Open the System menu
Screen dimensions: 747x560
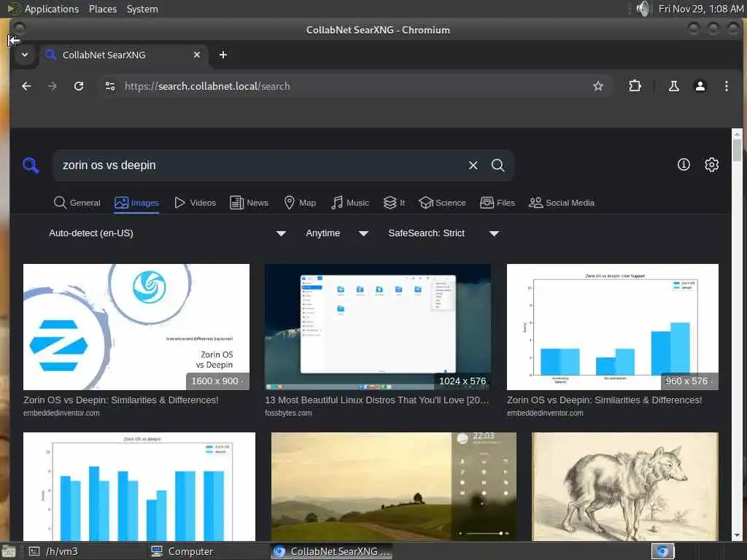coord(142,9)
